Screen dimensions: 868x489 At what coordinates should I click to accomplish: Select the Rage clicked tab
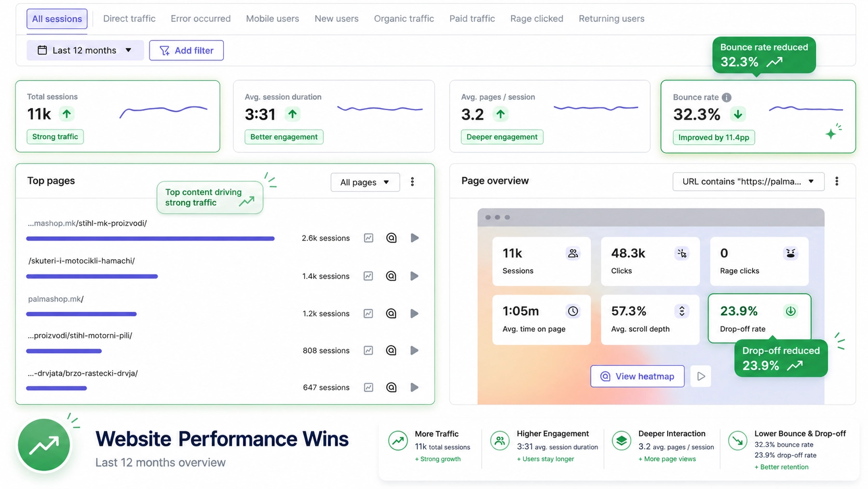[x=537, y=19]
